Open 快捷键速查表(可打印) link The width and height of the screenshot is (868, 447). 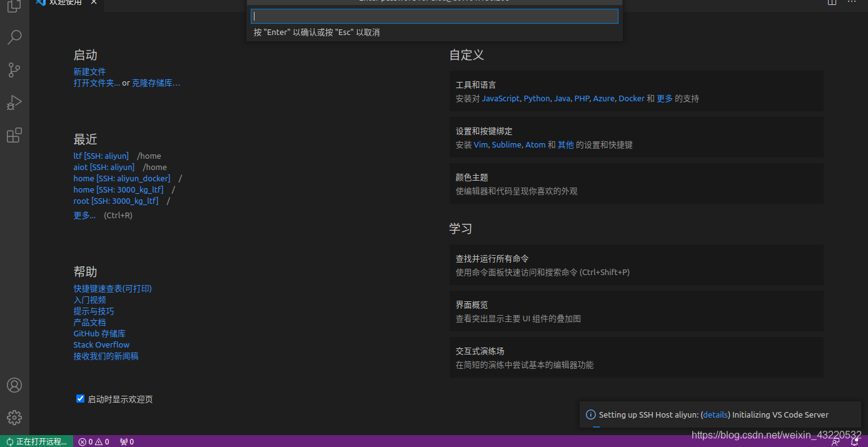click(113, 289)
